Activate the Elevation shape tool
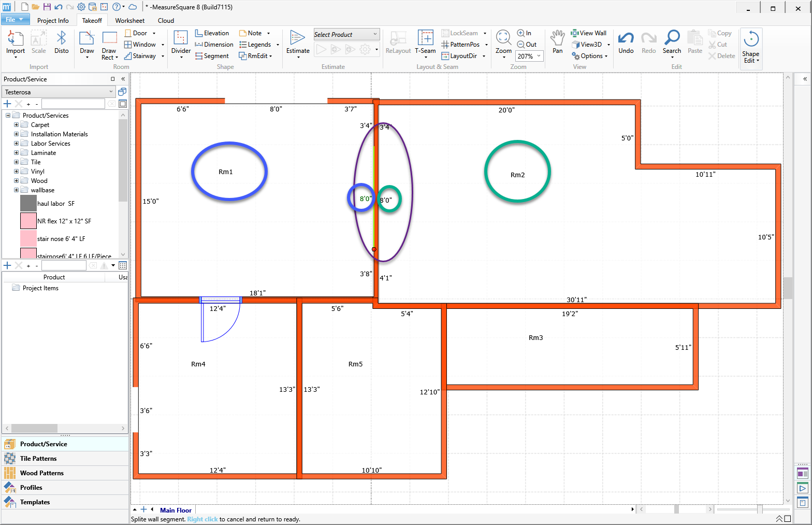 coord(212,33)
